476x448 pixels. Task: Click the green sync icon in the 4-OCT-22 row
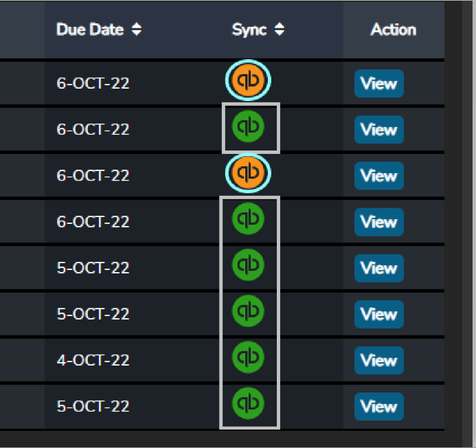coord(248,357)
